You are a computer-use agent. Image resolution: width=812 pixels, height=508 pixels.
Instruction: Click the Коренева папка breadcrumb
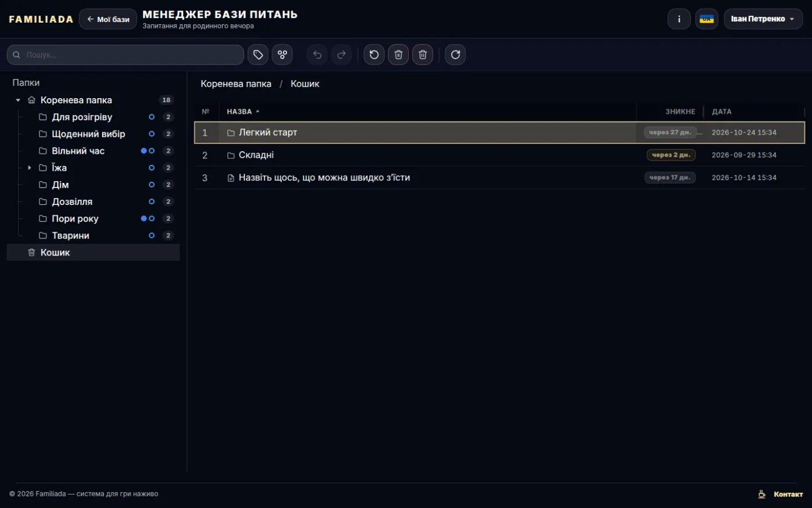coord(236,84)
